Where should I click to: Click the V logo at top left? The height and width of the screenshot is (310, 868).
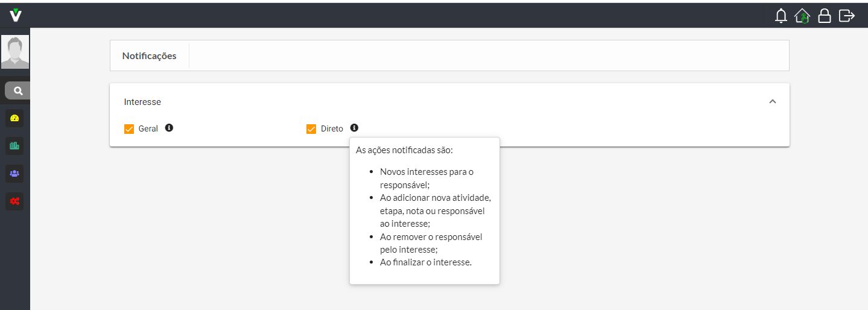16,15
